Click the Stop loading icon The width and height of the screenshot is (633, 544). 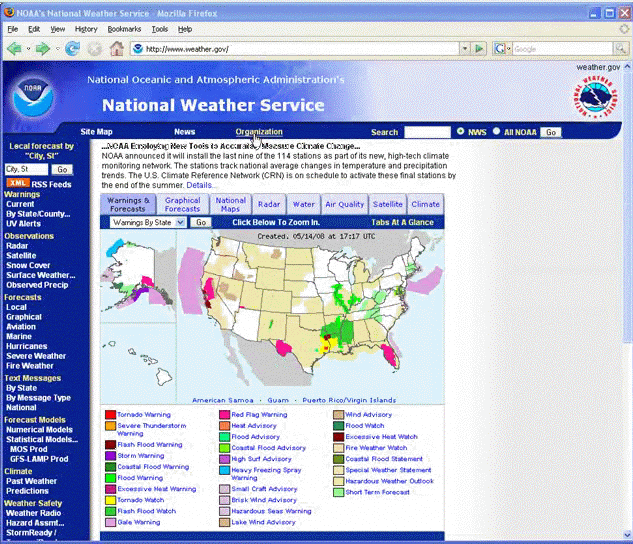click(x=95, y=49)
